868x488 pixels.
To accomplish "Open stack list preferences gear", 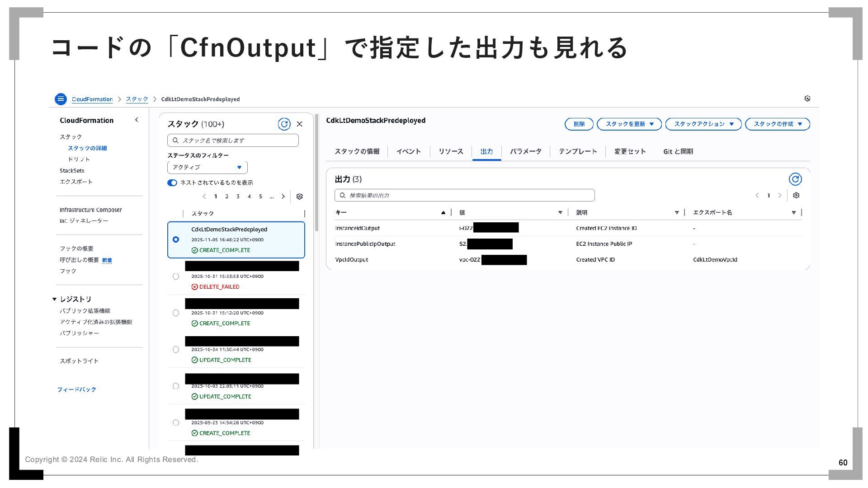I will [299, 197].
